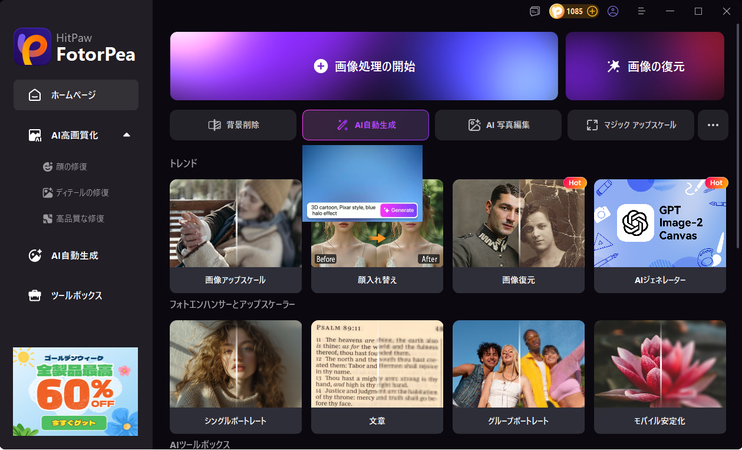
Task: Click the icon next to ディテールの修復
Action: click(47, 193)
